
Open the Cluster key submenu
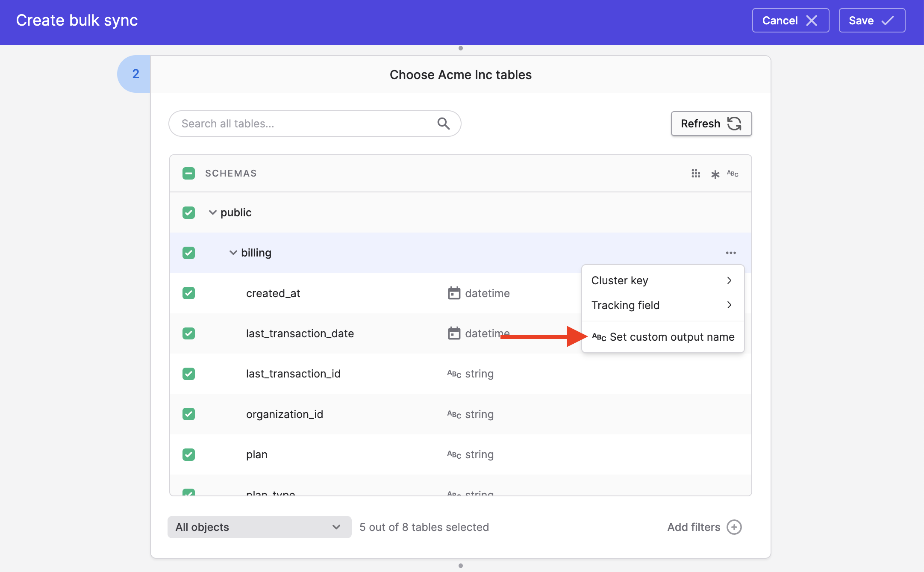(662, 280)
